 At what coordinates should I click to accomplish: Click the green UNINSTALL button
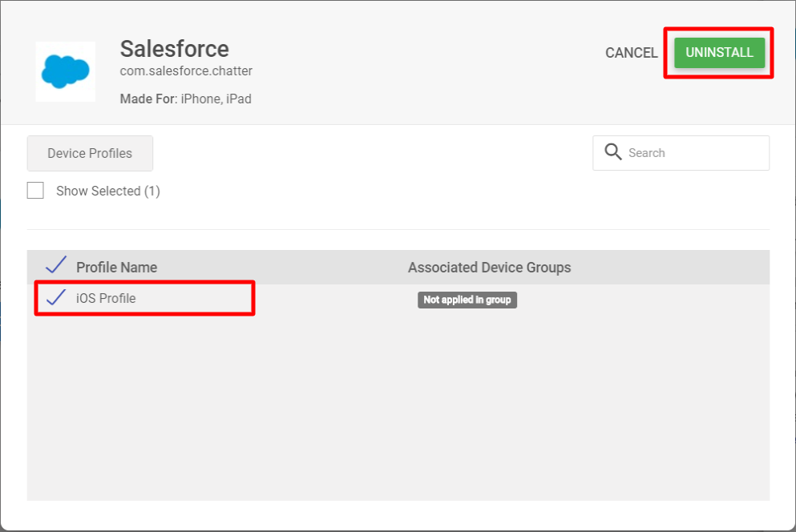click(x=719, y=52)
